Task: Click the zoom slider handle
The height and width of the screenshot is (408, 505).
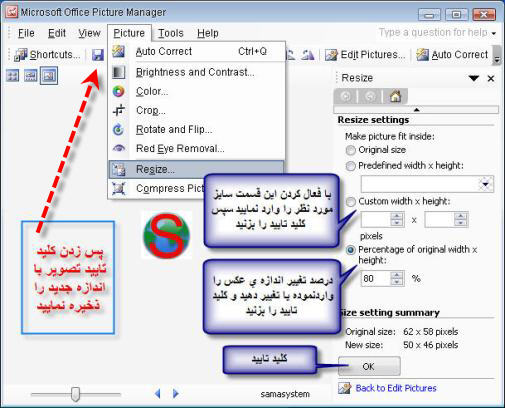Action: 76,394
